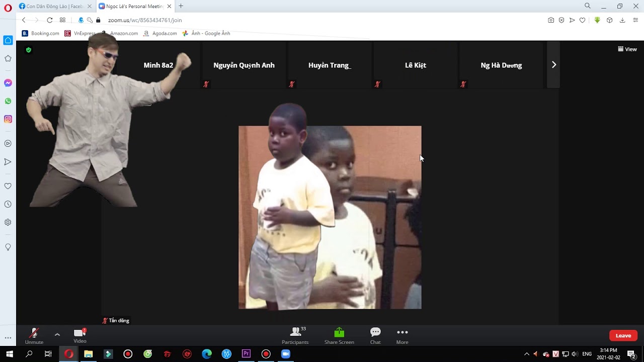Open the View layout menu
Image resolution: width=644 pixels, height=362 pixels.
click(627, 49)
